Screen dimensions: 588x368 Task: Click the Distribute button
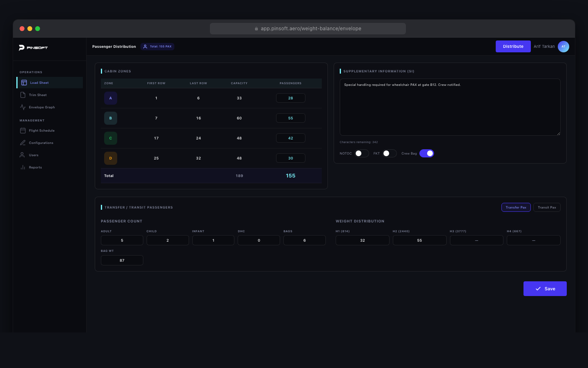point(513,46)
